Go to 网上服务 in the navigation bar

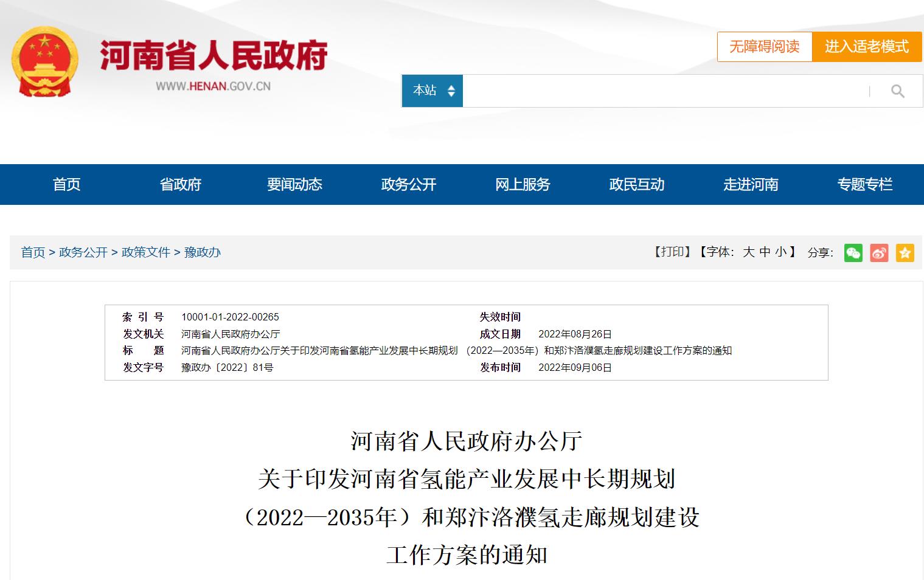pos(523,184)
